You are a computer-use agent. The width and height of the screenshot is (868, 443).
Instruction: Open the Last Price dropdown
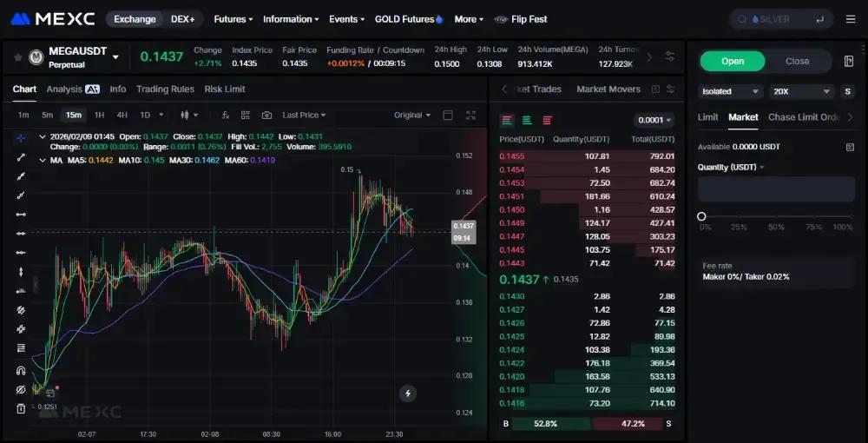pos(304,116)
